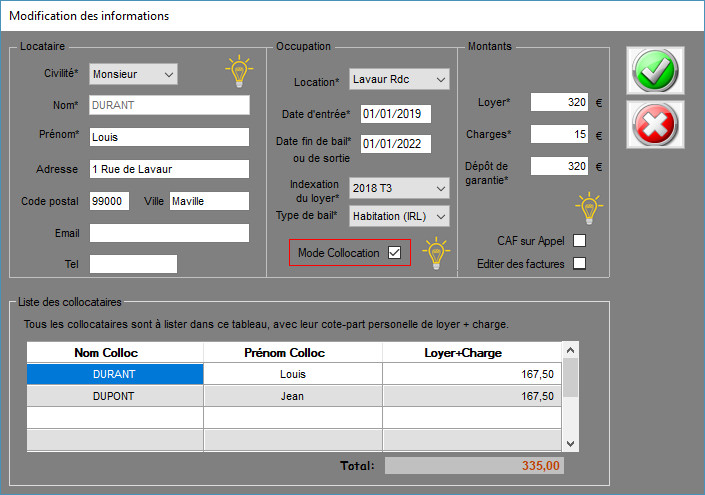Click the lightbulb hint in Locataire section

tap(239, 73)
